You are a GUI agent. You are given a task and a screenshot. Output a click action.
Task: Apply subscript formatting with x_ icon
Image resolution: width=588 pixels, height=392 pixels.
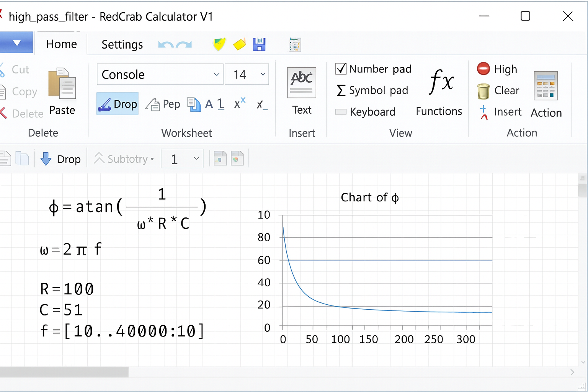click(262, 105)
